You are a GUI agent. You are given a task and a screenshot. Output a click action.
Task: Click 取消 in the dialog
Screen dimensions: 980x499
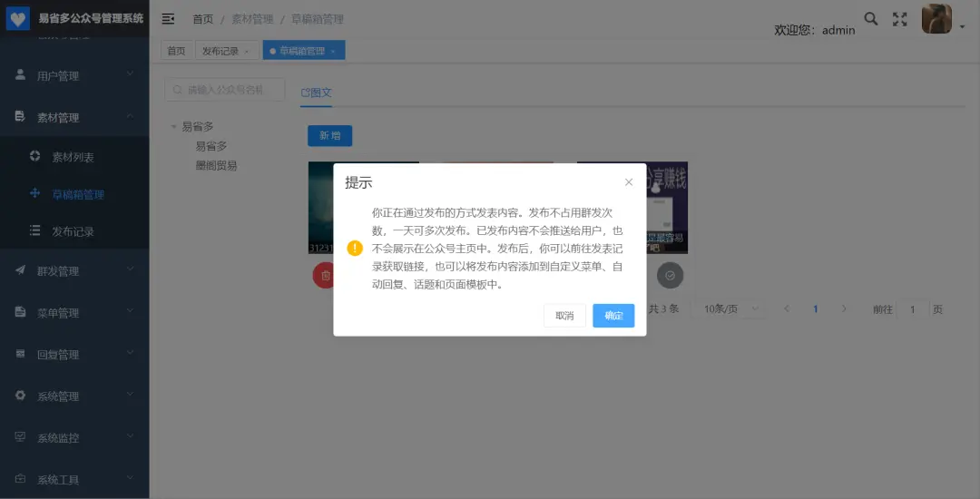point(564,316)
